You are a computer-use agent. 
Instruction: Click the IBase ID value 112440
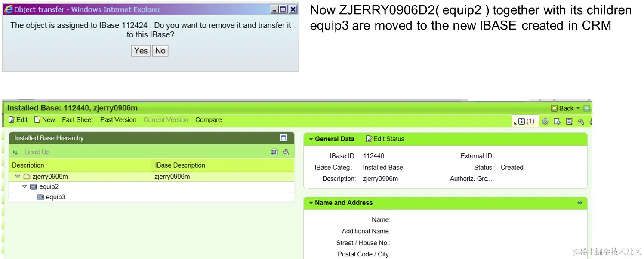[374, 156]
